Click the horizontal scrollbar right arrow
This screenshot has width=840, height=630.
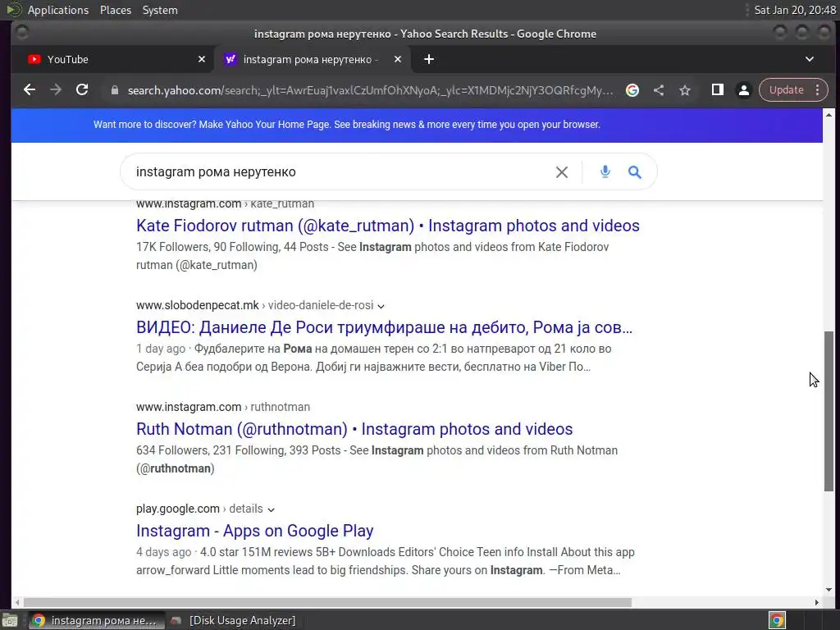(x=816, y=602)
